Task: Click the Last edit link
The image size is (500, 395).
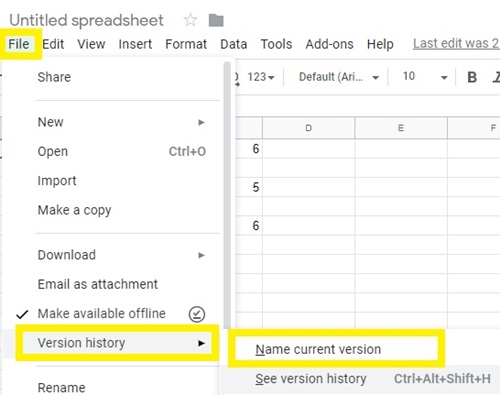Action: tap(456, 43)
